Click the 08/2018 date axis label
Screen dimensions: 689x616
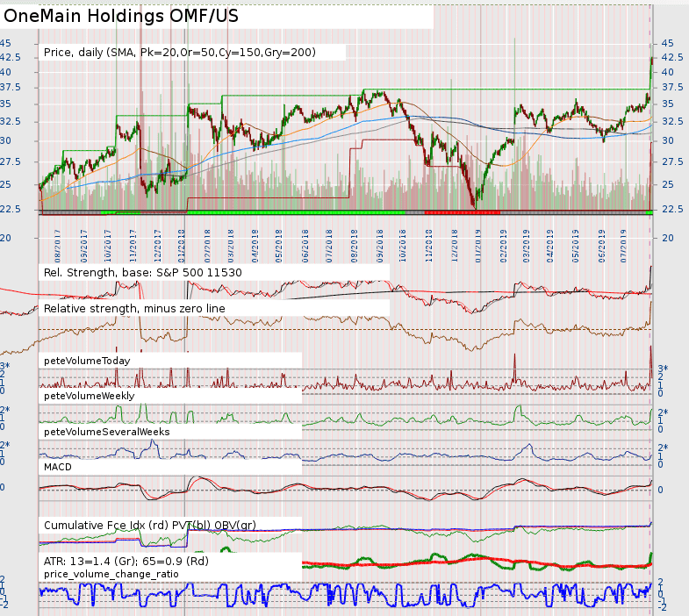(x=355, y=246)
